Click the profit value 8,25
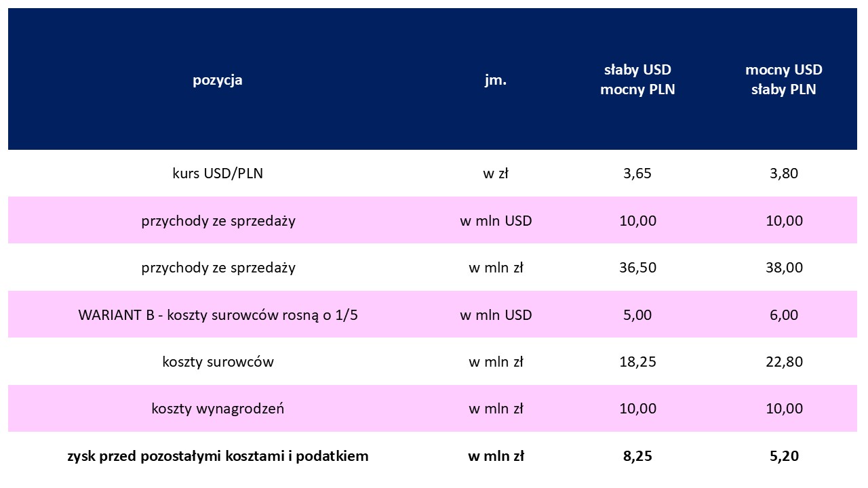 tap(637, 456)
